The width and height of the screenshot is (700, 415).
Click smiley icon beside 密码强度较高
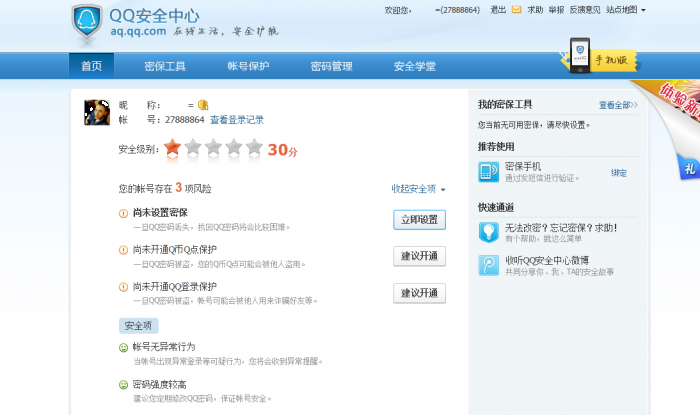coord(124,385)
